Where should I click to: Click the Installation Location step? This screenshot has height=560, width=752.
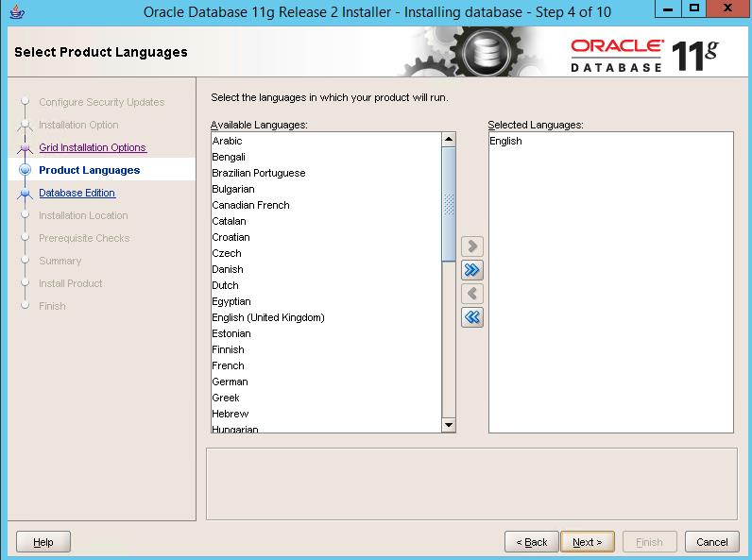(x=83, y=215)
